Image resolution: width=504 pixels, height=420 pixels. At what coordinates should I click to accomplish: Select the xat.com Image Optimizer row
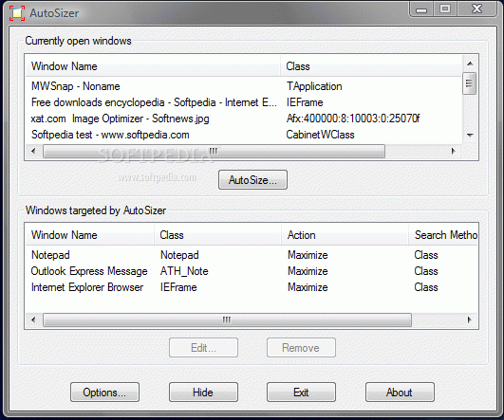point(243,119)
